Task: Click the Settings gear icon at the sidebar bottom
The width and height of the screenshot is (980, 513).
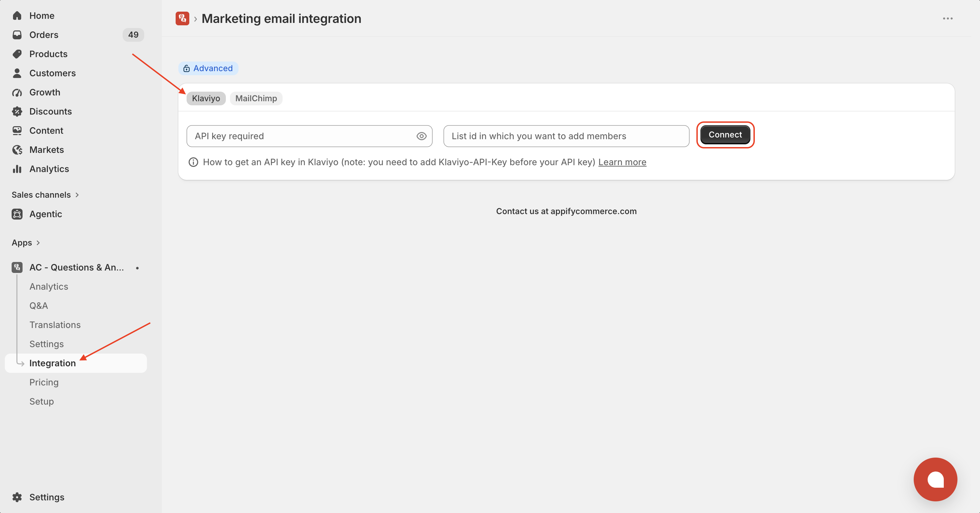Action: [17, 497]
